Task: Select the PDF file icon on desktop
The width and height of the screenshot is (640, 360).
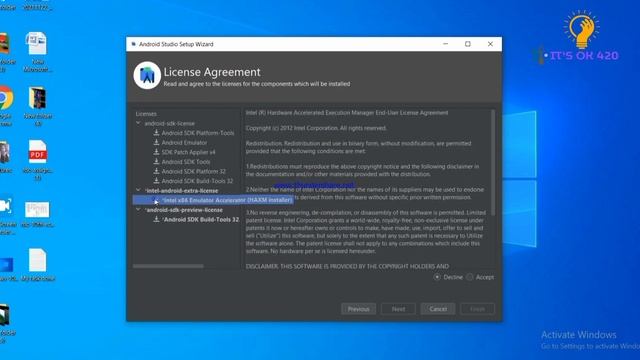Action: 38,152
